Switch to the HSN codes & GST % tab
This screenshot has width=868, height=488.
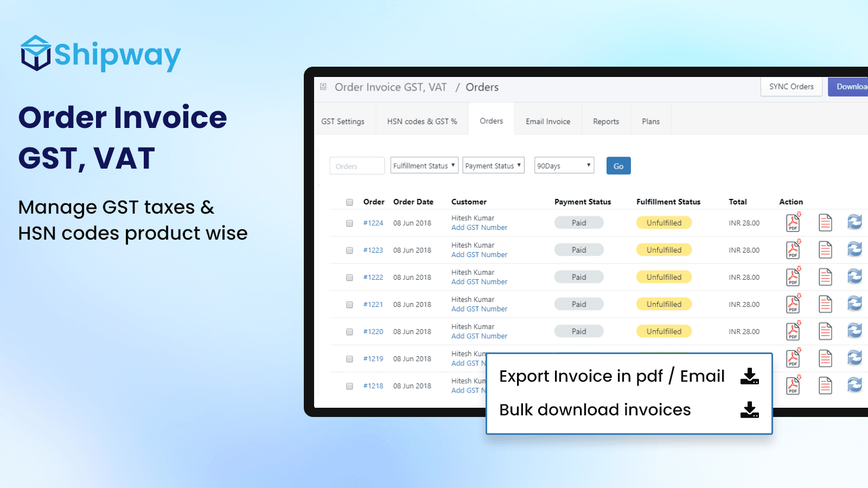coord(422,121)
